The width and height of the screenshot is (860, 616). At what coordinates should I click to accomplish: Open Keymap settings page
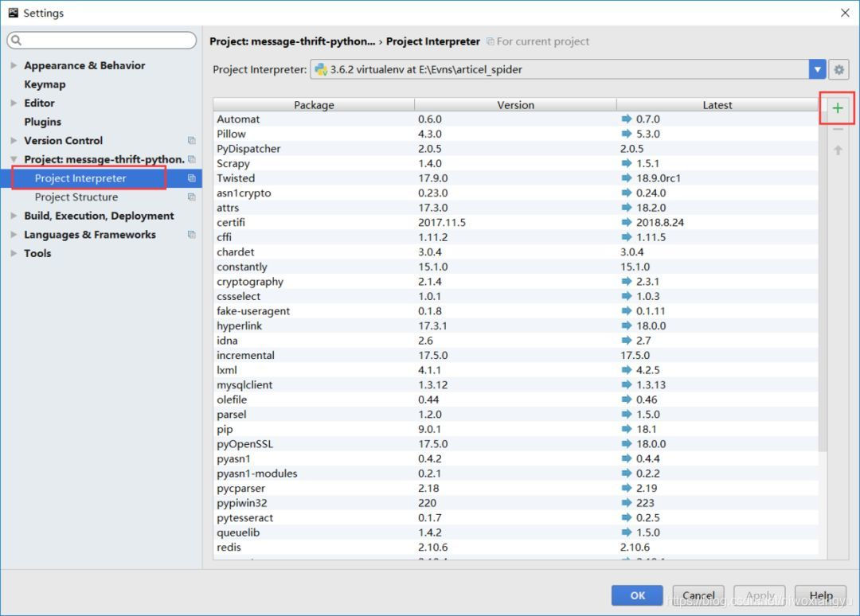pyautogui.click(x=45, y=84)
